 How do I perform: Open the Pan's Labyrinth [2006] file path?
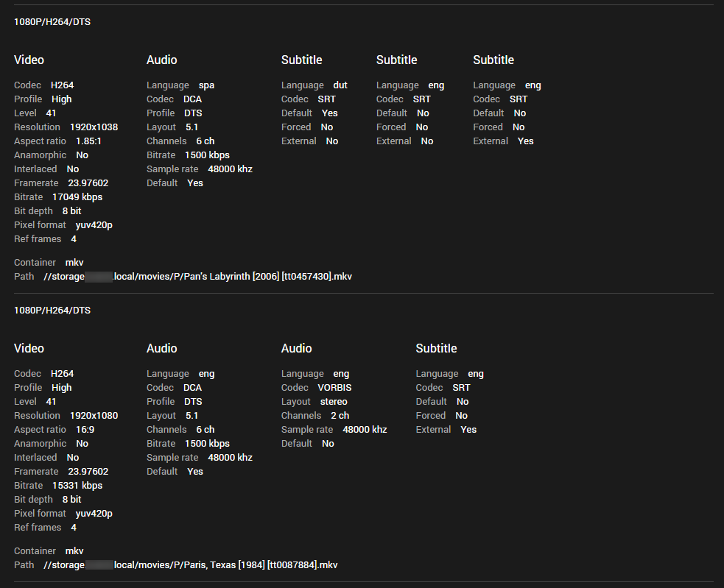point(197,276)
